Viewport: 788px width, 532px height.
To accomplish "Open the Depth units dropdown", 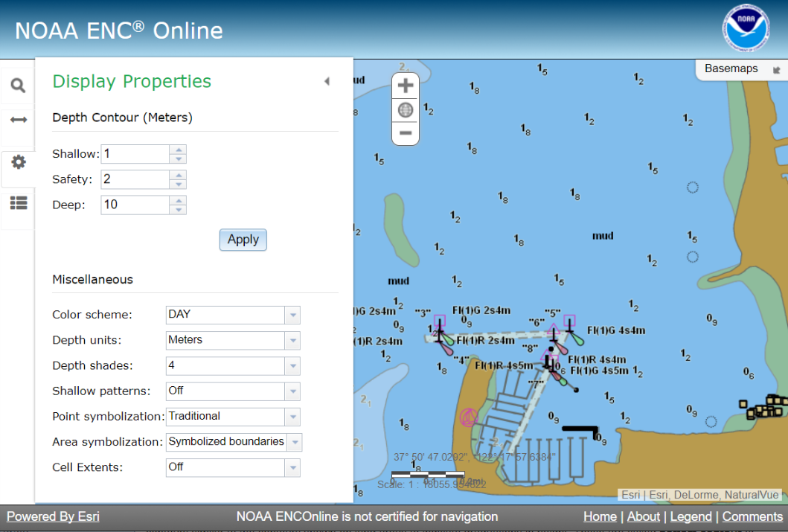I will point(292,341).
